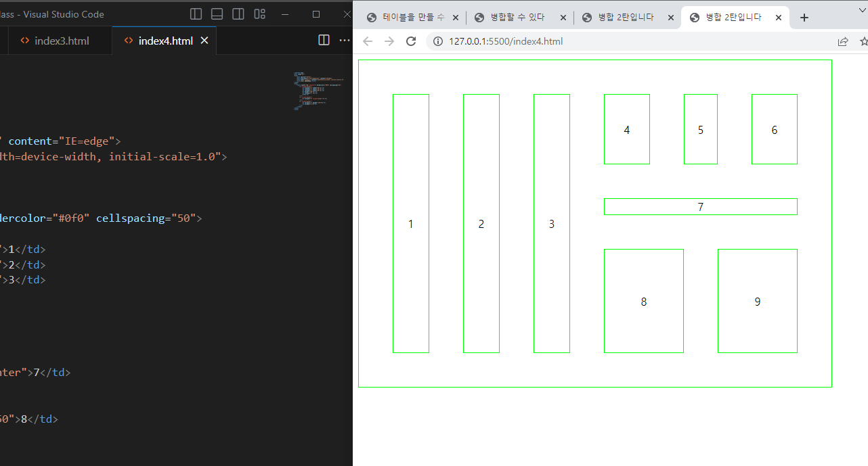The width and height of the screenshot is (868, 466).
Task: Go back in the browser
Action: coord(368,41)
